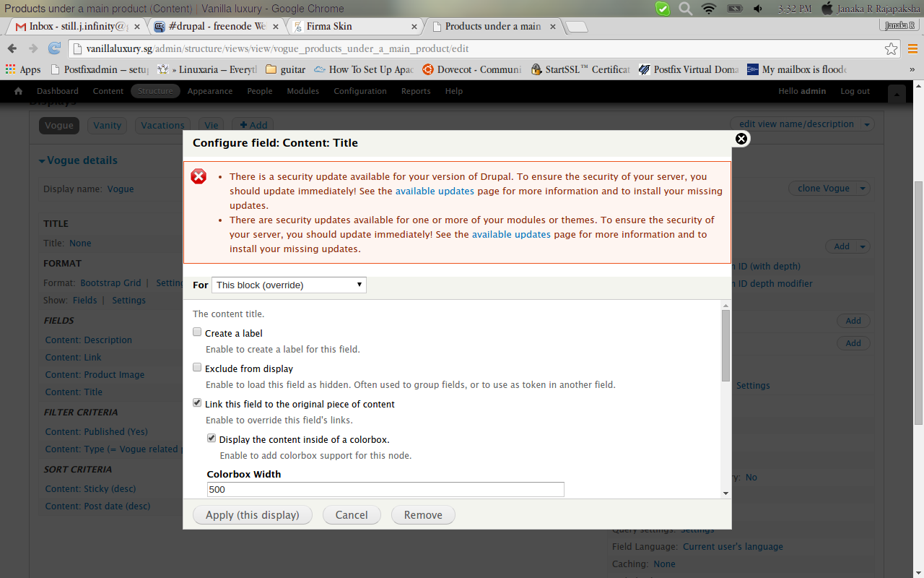Open the Dovecot bookmark
Viewport: 924px width, 578px height.
[x=472, y=69]
